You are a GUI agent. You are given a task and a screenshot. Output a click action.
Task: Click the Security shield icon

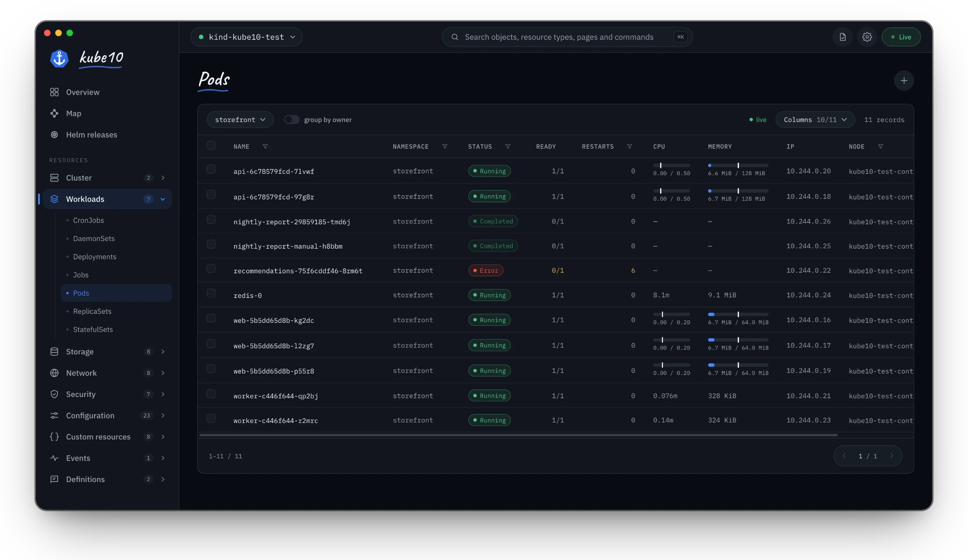coord(54,394)
